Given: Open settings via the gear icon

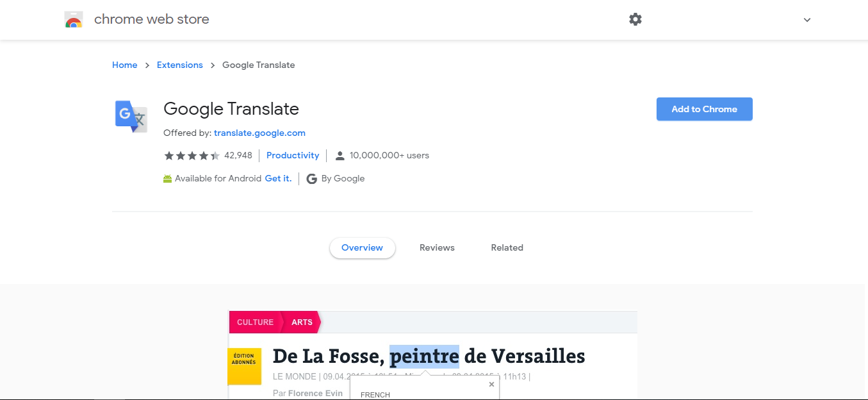Looking at the screenshot, I should [x=635, y=19].
